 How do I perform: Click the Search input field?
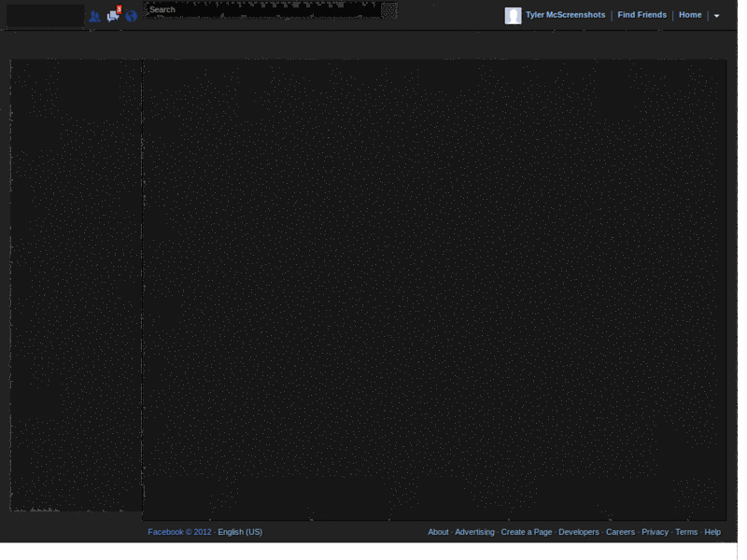click(x=262, y=10)
